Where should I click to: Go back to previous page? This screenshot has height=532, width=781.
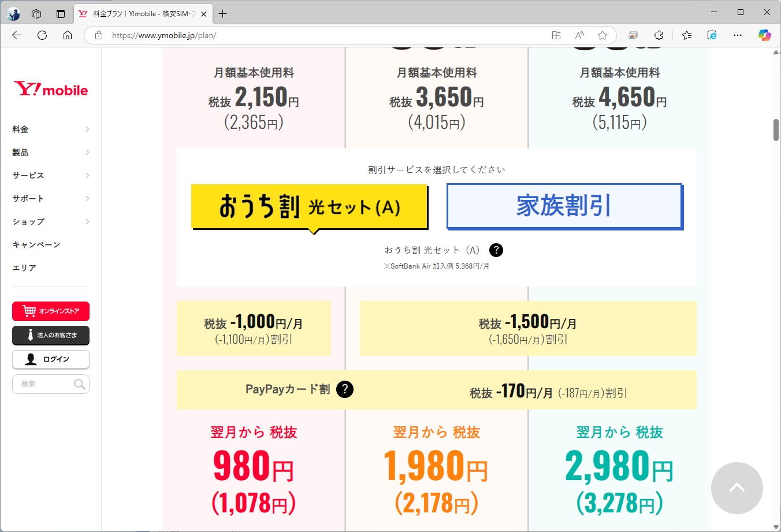pyautogui.click(x=17, y=35)
